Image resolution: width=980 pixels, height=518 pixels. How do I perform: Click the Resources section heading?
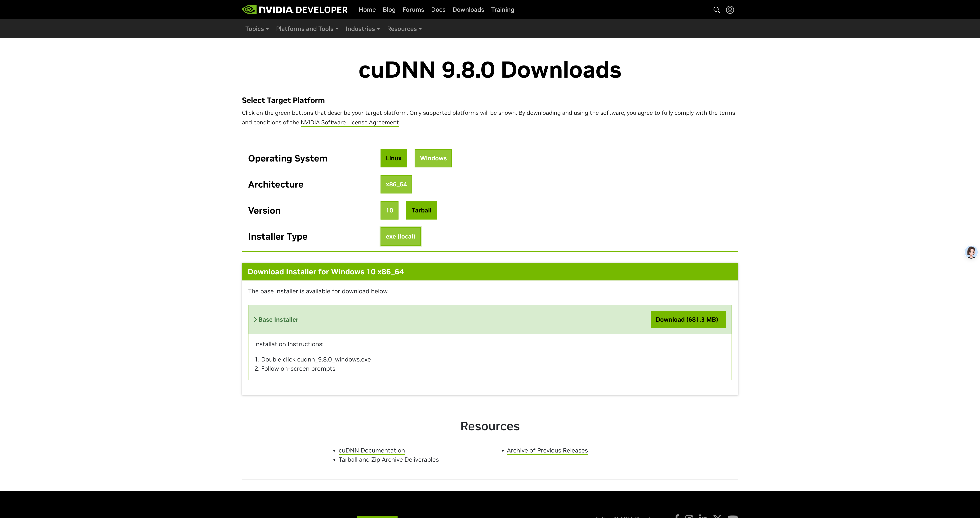pyautogui.click(x=490, y=426)
